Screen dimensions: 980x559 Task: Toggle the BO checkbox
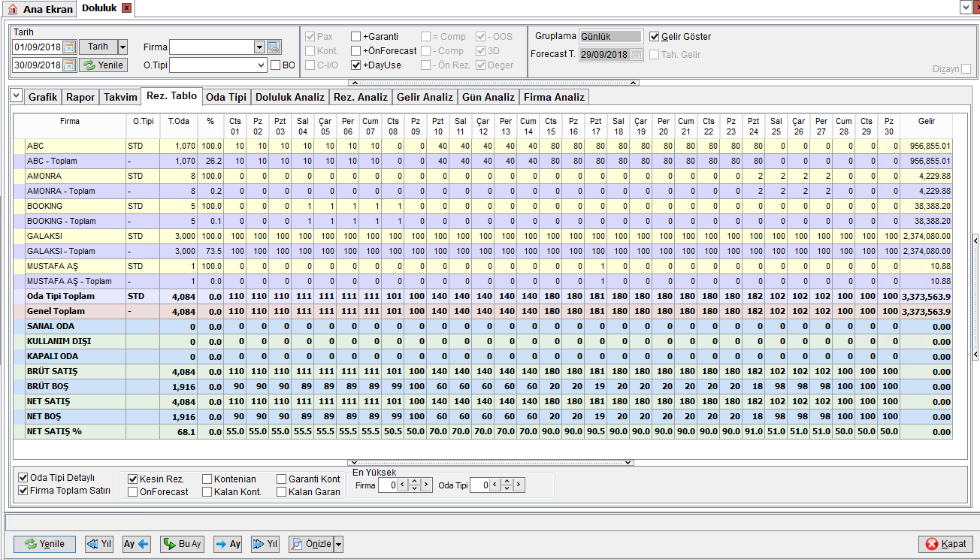click(274, 65)
